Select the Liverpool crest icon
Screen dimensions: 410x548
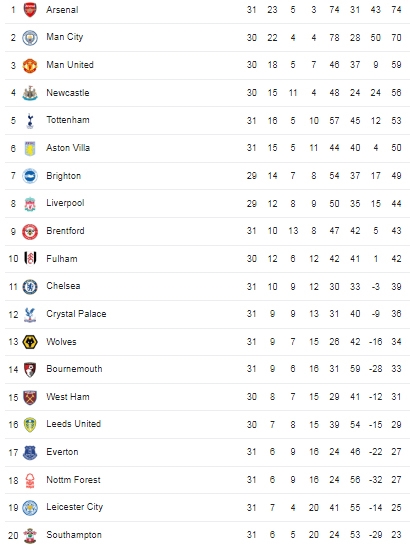(x=30, y=204)
